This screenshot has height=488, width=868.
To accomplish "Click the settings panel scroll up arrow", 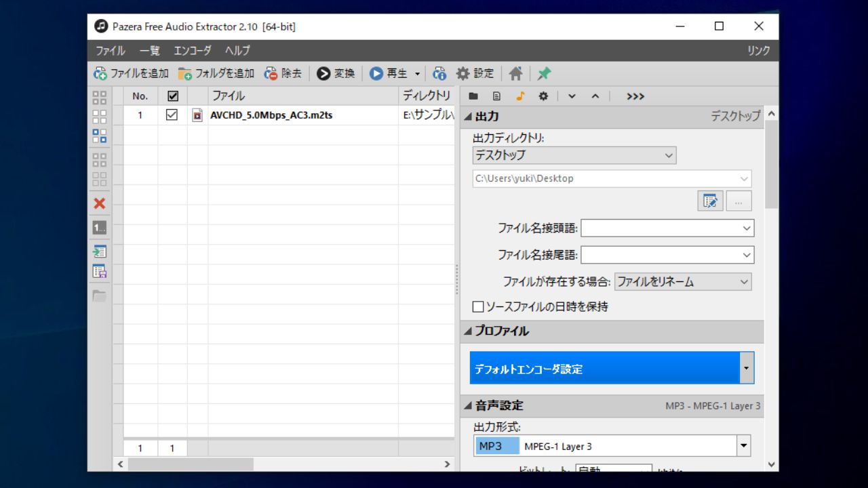I will coord(771,115).
